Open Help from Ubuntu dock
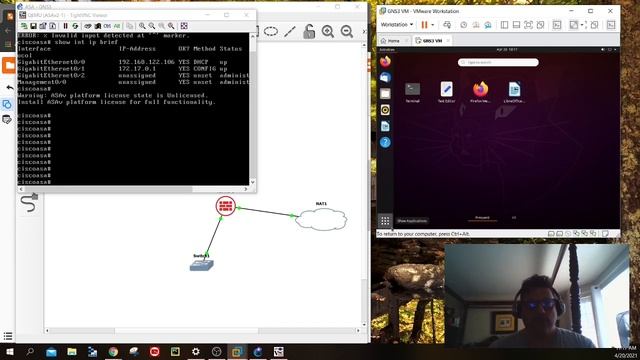Image resolution: width=640 pixels, height=360 pixels. tap(385, 142)
